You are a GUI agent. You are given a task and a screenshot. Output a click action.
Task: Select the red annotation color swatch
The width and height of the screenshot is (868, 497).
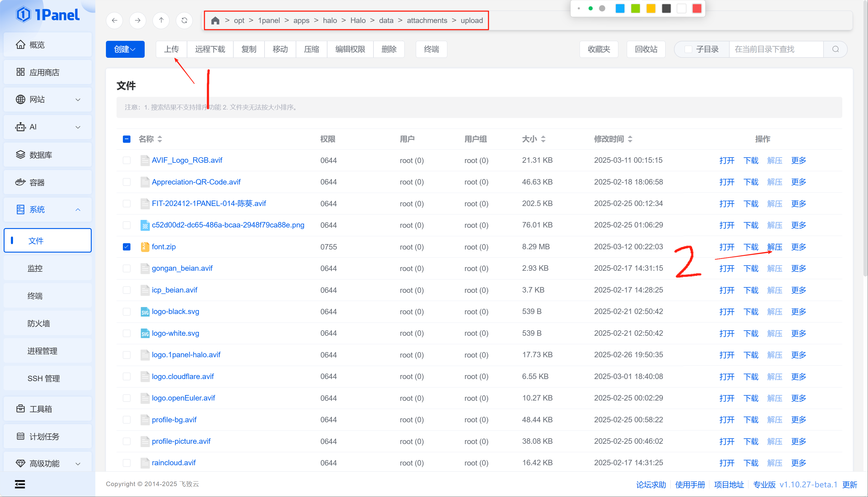click(697, 8)
